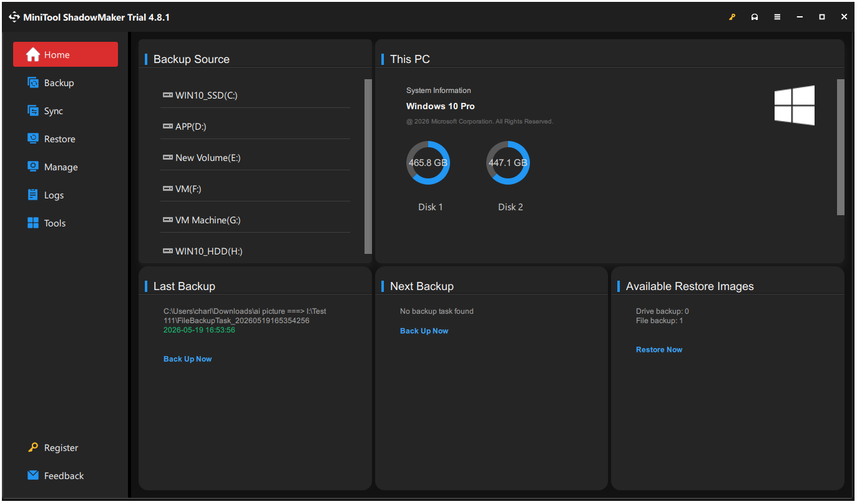Click the Disk 2 usage ring 447.1 GB
This screenshot has width=857, height=504.
508,163
